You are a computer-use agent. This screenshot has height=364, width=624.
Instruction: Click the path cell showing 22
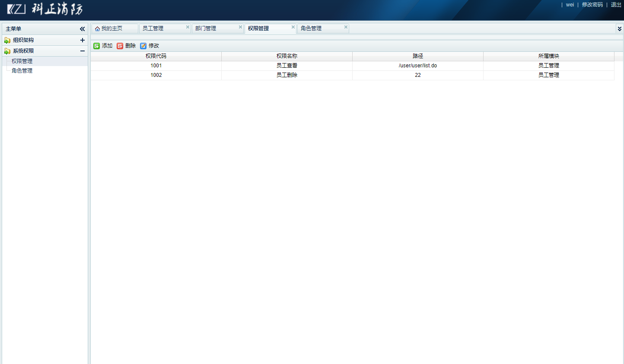[x=418, y=75]
